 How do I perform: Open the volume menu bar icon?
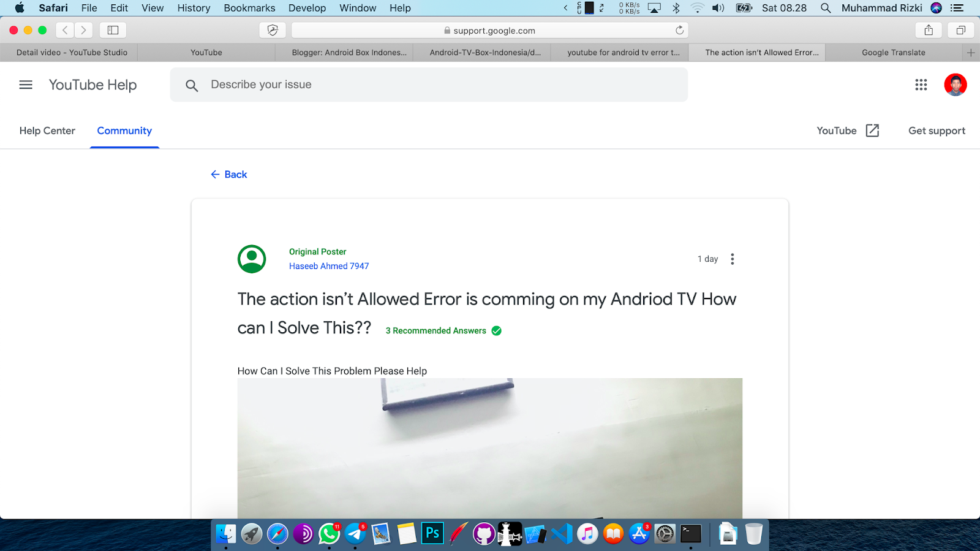pos(718,8)
